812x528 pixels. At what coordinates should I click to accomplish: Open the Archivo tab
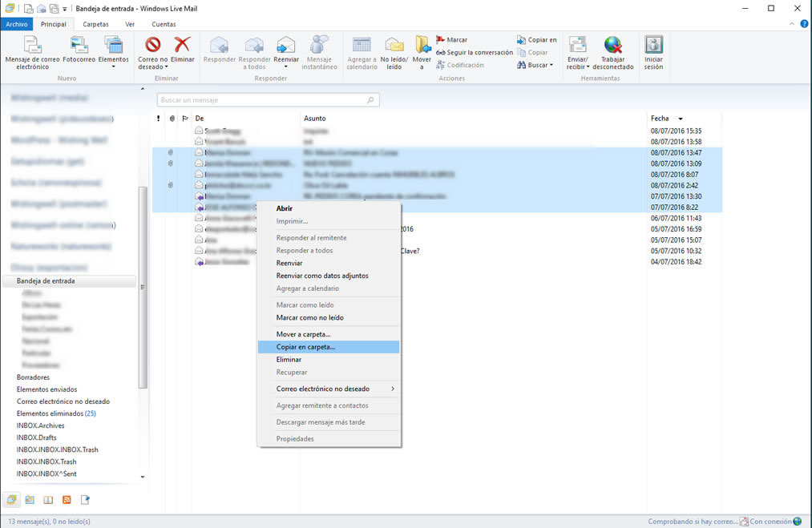(17, 24)
